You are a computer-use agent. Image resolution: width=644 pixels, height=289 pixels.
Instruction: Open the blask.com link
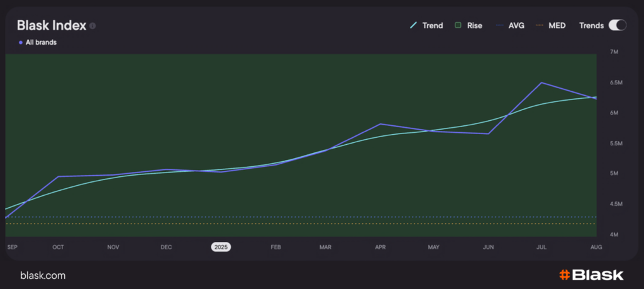pos(43,276)
